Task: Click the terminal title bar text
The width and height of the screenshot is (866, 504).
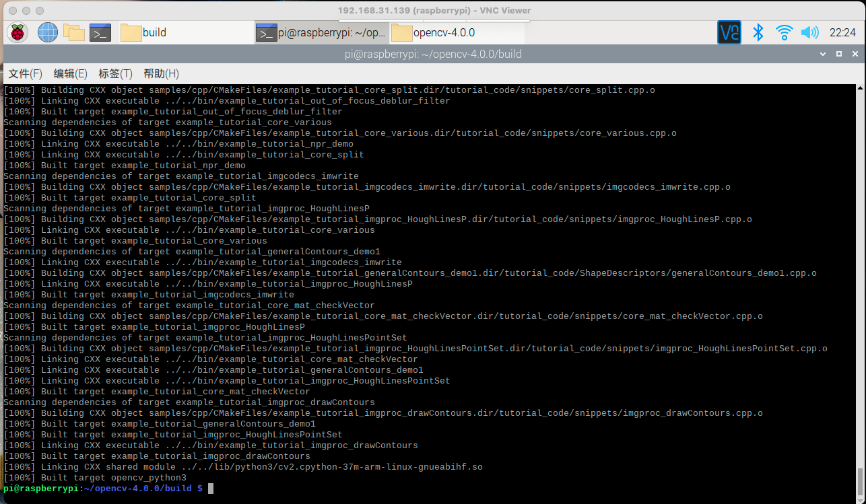Action: 432,54
